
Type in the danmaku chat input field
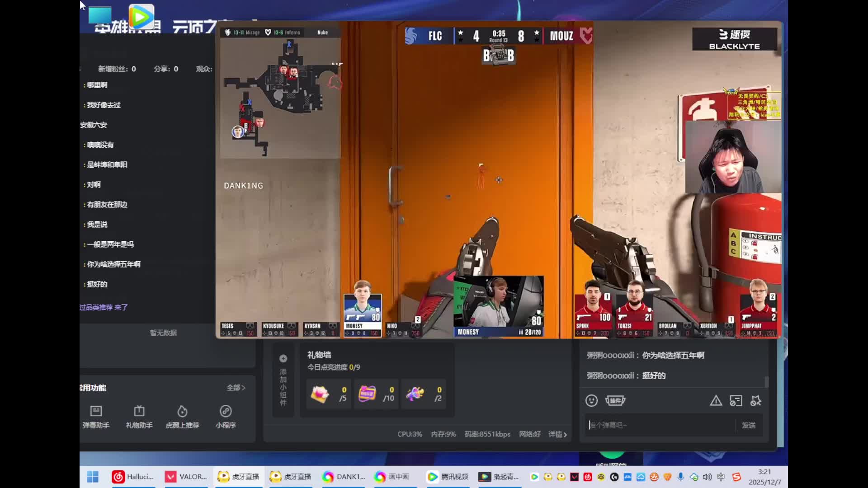660,425
